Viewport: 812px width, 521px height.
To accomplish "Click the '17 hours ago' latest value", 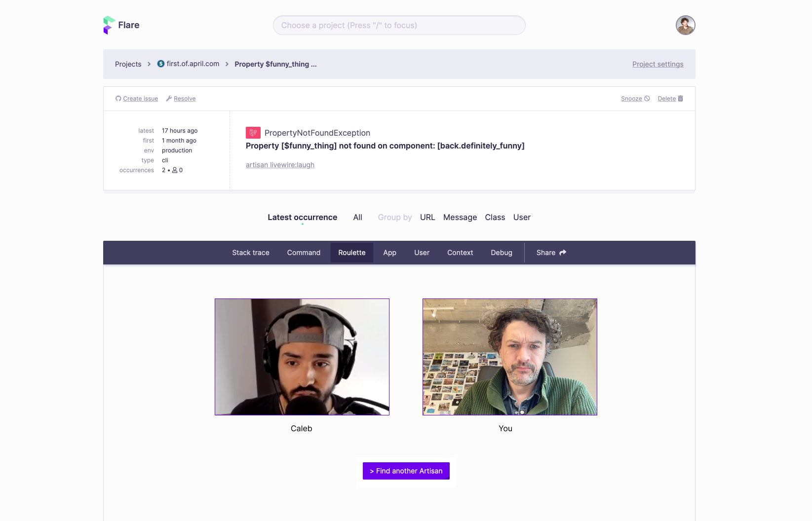I will point(180,131).
